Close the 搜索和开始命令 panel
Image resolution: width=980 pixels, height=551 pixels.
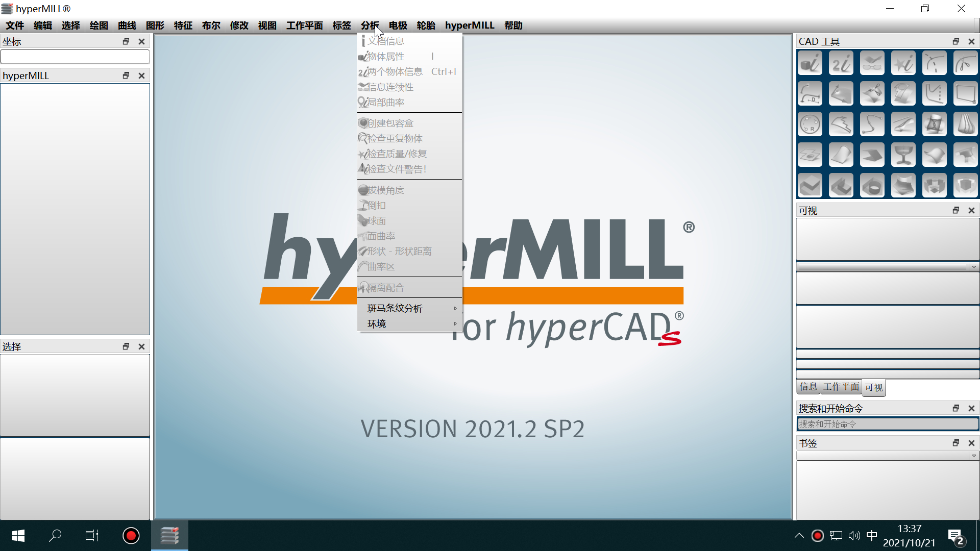click(972, 408)
